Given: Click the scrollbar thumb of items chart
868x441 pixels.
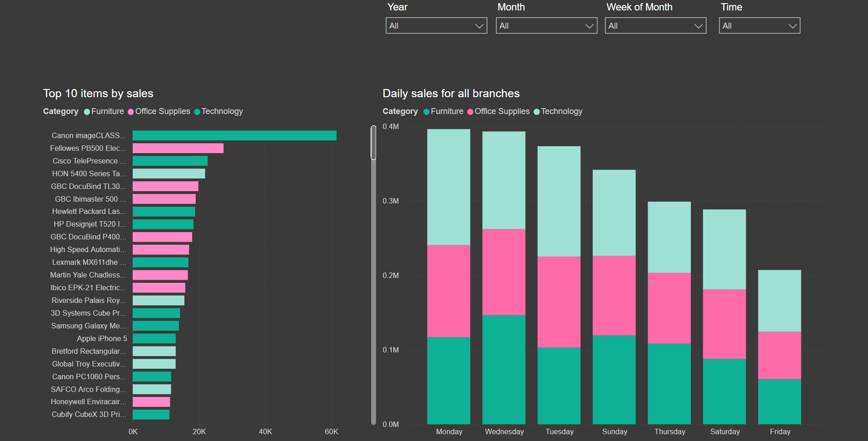Looking at the screenshot, I should click(373, 143).
